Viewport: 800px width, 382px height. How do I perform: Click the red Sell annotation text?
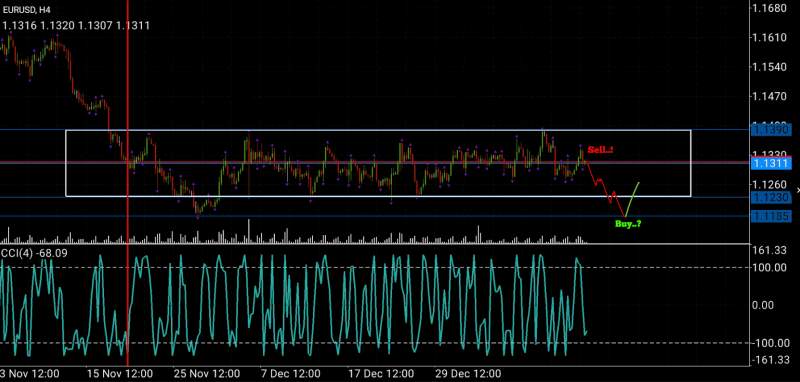point(600,150)
